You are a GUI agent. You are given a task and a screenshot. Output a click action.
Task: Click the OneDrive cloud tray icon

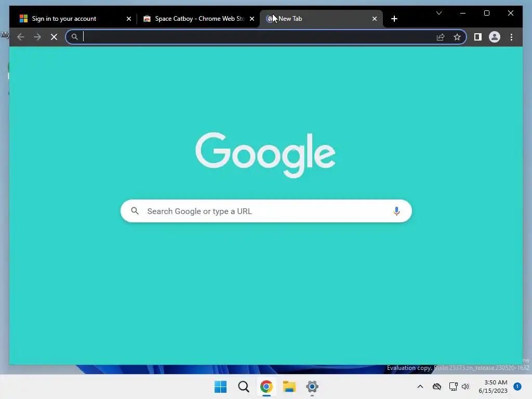(x=436, y=387)
